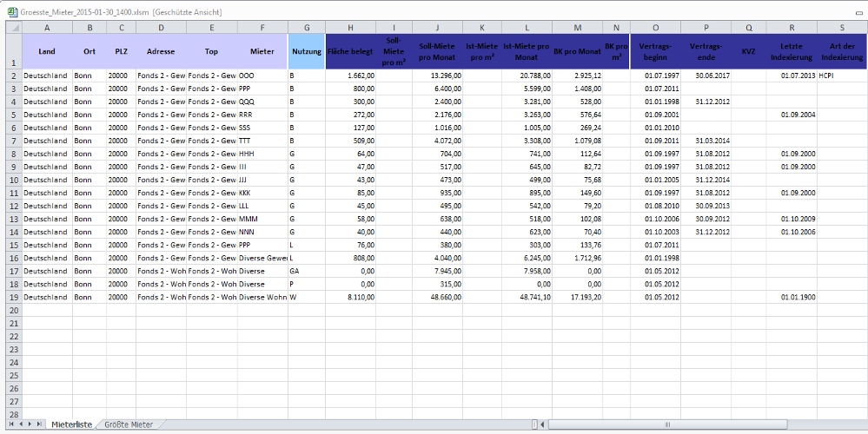This screenshot has height=434, width=868.
Task: Select contract end 30.06.2017
Action: click(x=706, y=76)
